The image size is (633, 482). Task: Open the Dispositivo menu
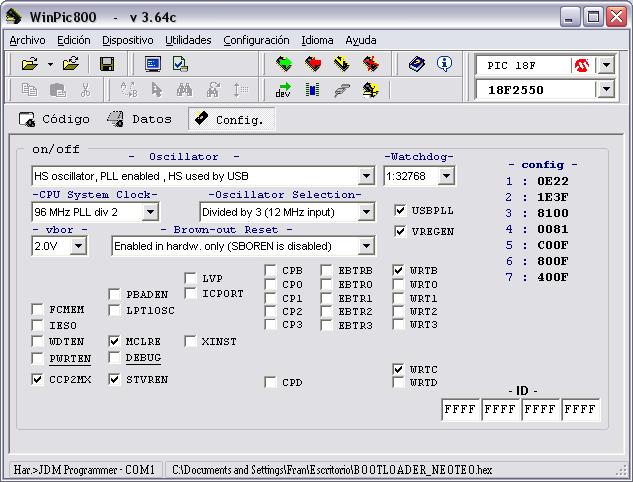128,40
